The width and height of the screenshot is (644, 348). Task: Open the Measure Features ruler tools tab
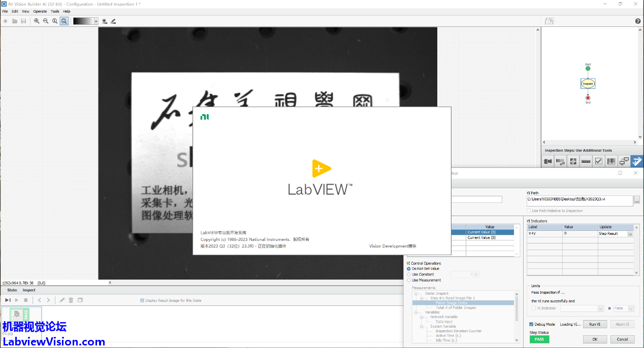[586, 161]
